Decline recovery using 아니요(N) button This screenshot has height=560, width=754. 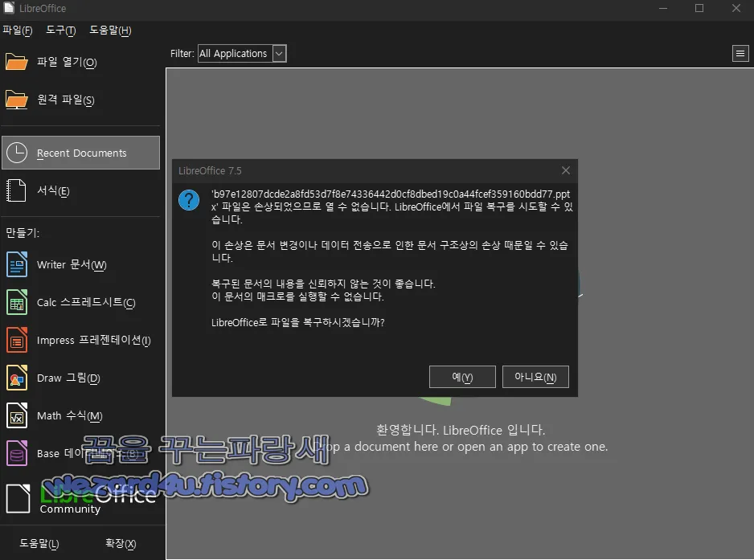[535, 376]
